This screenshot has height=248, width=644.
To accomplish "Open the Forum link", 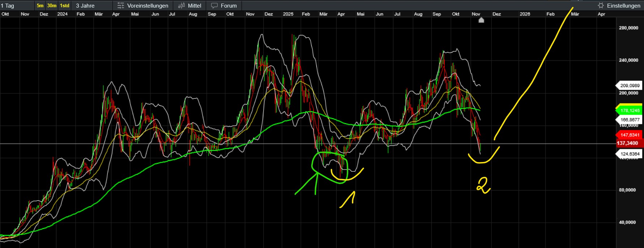I will 229,6.
